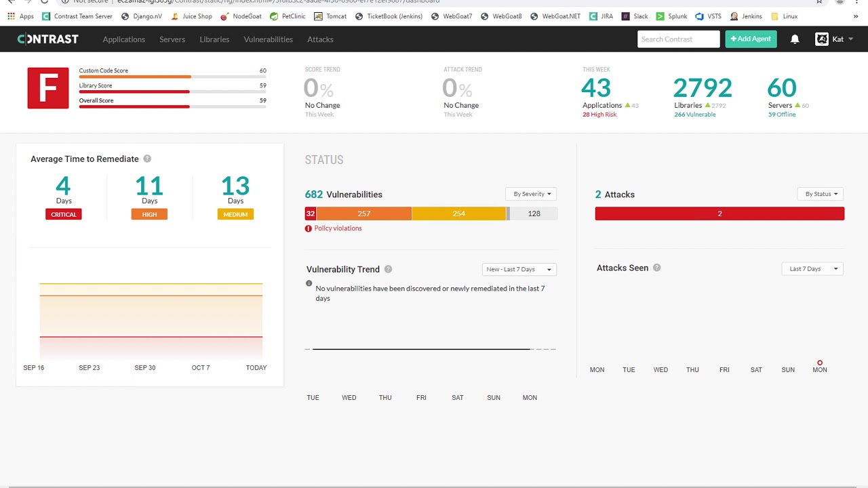Open the Policy violations link
The width and height of the screenshot is (868, 488).
point(338,228)
